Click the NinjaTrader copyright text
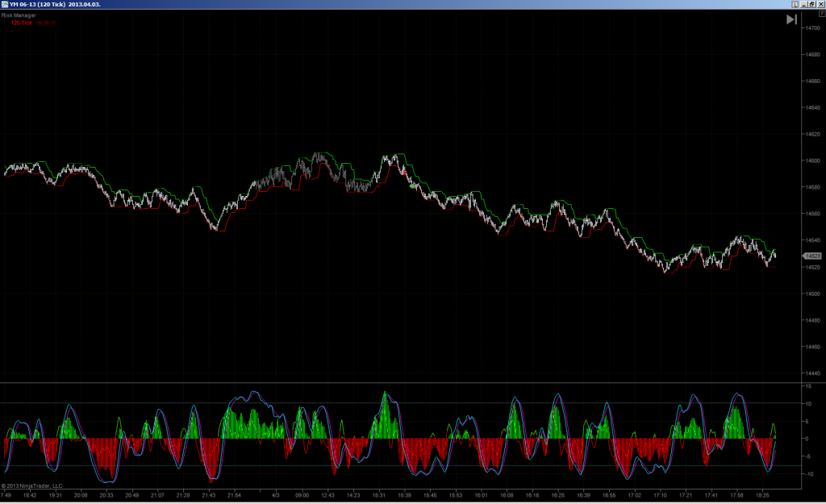Image resolution: width=826 pixels, height=504 pixels. (x=31, y=486)
